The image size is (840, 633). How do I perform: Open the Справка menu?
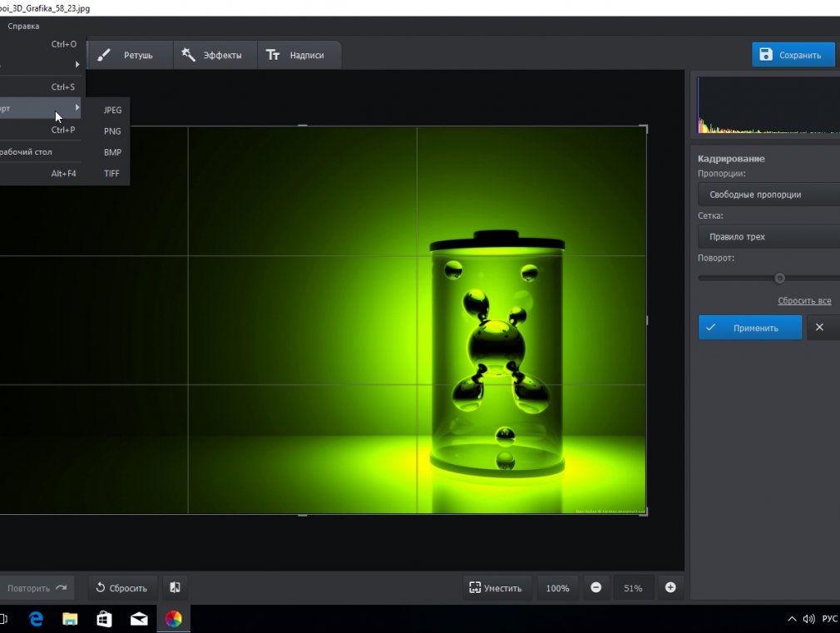tap(23, 26)
